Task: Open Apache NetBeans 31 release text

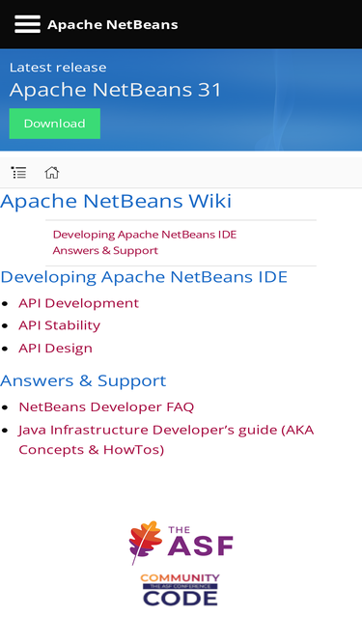Action: (115, 90)
